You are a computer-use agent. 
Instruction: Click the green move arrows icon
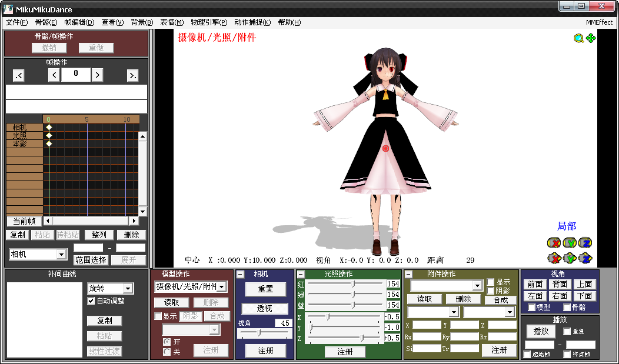(x=591, y=38)
